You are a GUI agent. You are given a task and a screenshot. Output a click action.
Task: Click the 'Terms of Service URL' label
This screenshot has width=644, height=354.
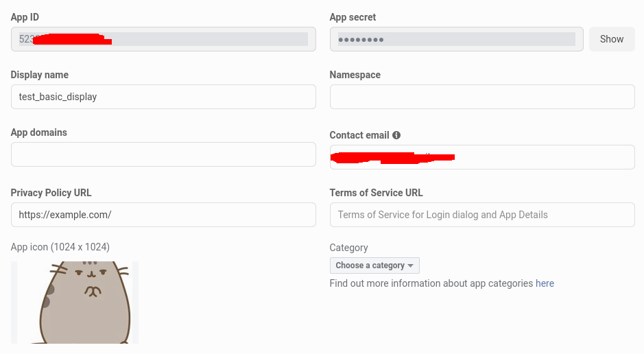pos(376,193)
